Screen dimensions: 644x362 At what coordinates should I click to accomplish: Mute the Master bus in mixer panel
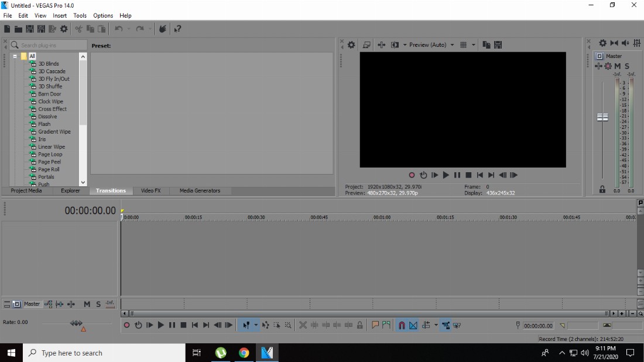(617, 66)
